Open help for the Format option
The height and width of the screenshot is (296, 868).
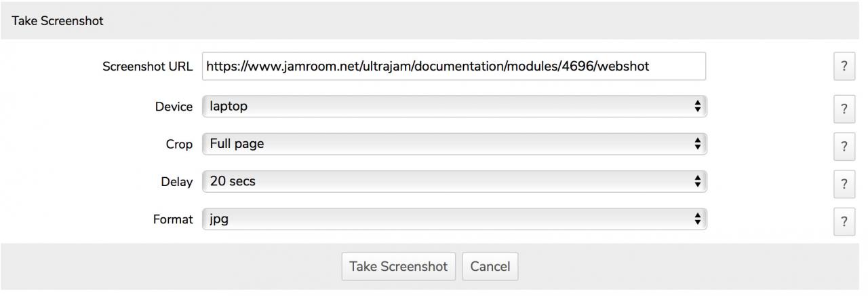[844, 221]
